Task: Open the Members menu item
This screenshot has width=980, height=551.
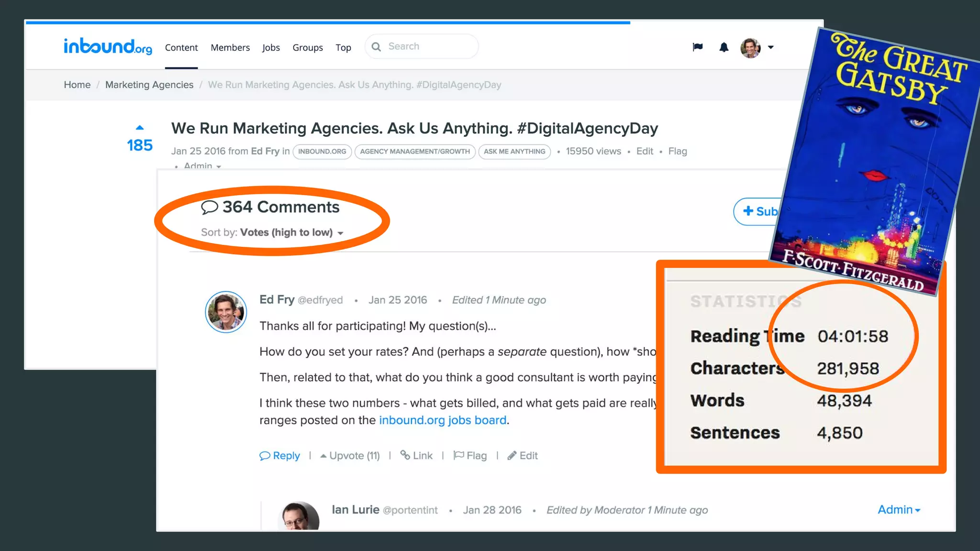Action: coord(230,47)
